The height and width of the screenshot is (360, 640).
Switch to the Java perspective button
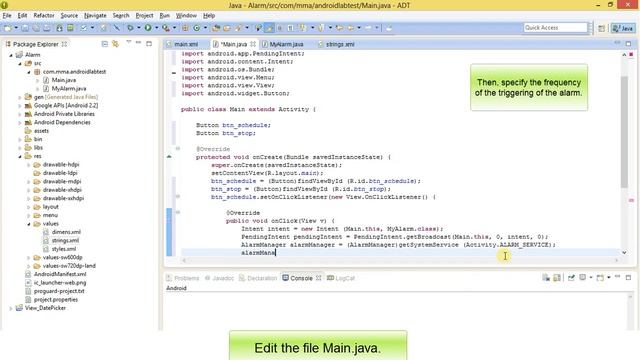click(622, 28)
